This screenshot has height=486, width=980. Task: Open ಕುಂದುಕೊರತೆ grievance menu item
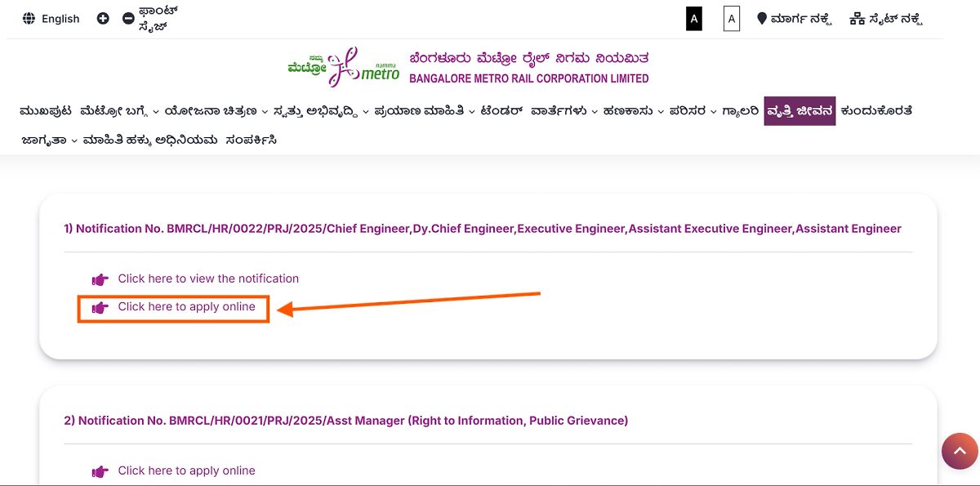[x=876, y=111]
